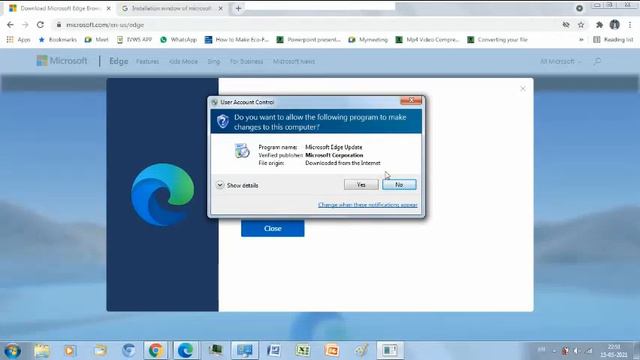
Task: Open the Word taskbar icon
Action: pyautogui.click(x=273, y=351)
